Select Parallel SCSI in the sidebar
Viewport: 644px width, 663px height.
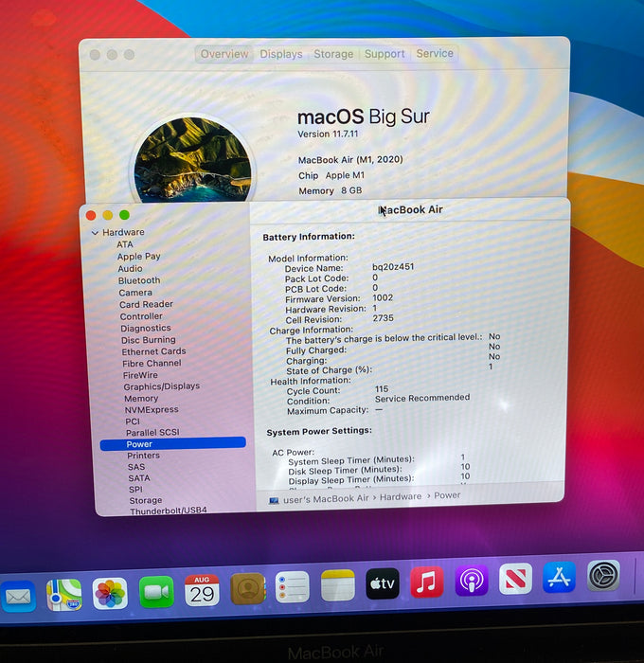(152, 433)
